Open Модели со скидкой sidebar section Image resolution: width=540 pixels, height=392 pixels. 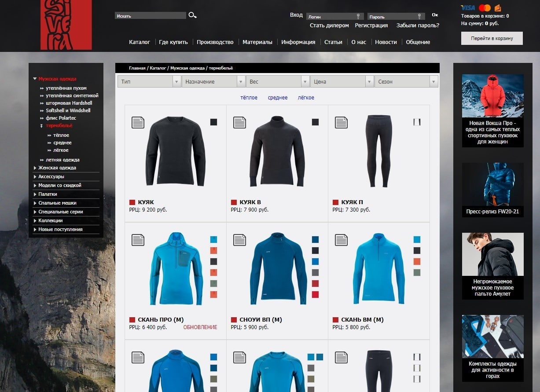59,185
